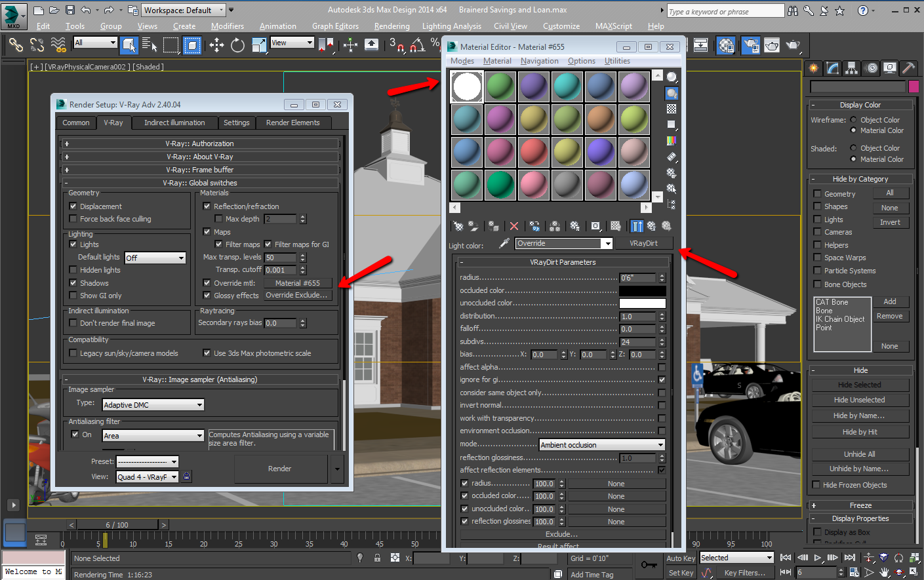The height and width of the screenshot is (580, 924).
Task: Click the eyedropper pick material icon
Action: click(504, 243)
